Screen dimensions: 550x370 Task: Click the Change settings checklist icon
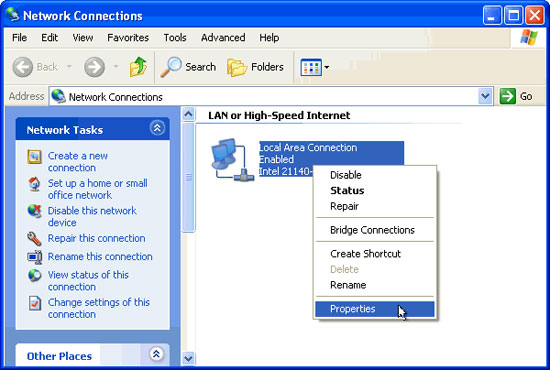pyautogui.click(x=35, y=303)
